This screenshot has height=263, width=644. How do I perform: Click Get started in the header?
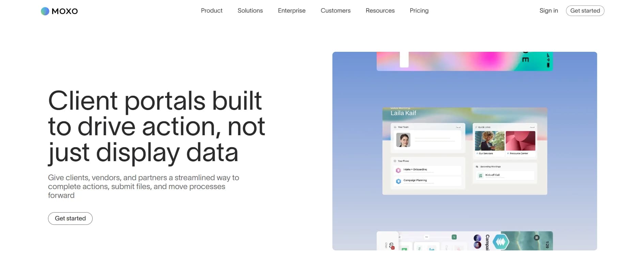pyautogui.click(x=585, y=11)
